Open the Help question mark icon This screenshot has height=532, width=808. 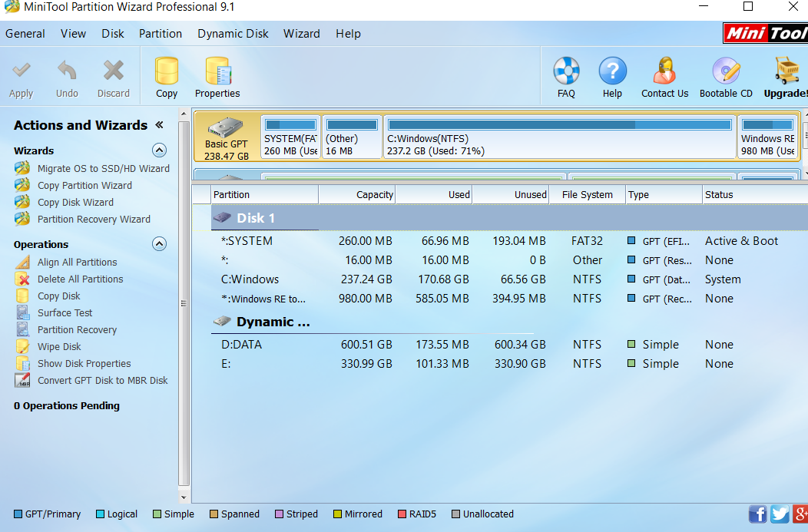tap(613, 71)
